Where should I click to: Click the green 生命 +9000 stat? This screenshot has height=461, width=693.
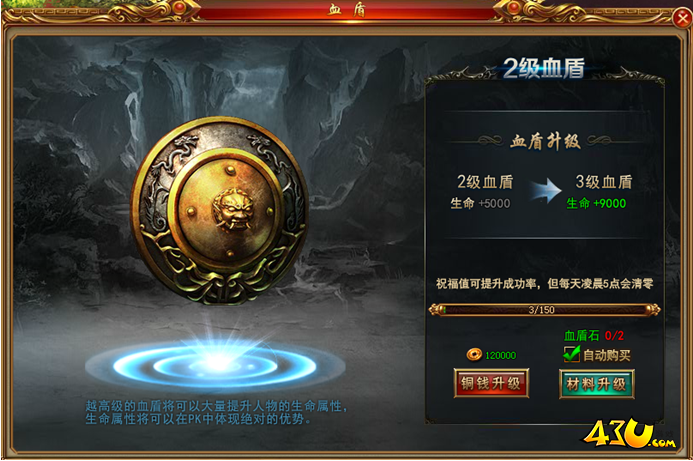(596, 203)
